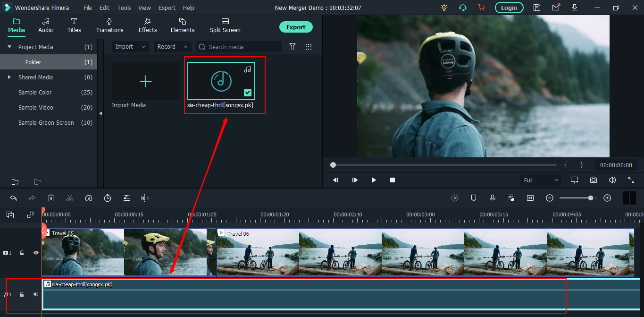Click the Login button
This screenshot has width=644, height=317.
509,8
